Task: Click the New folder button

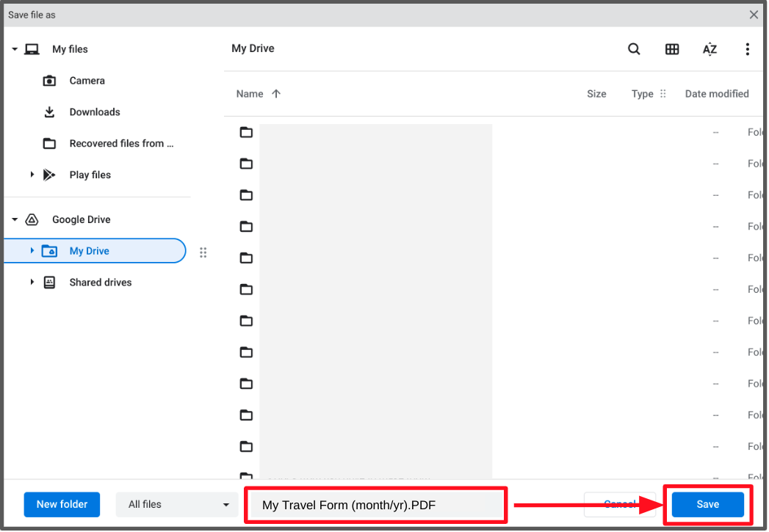Action: coord(62,505)
